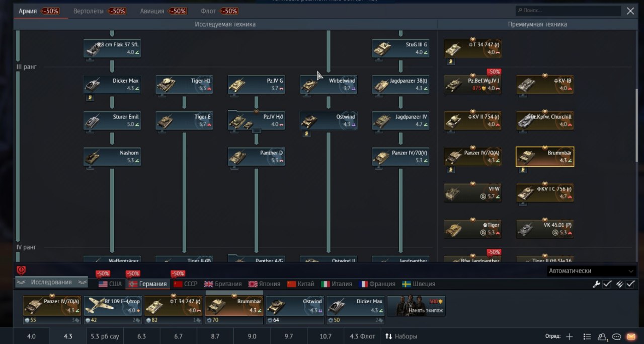
Task: Select the Panther D tank
Action: pos(257,157)
